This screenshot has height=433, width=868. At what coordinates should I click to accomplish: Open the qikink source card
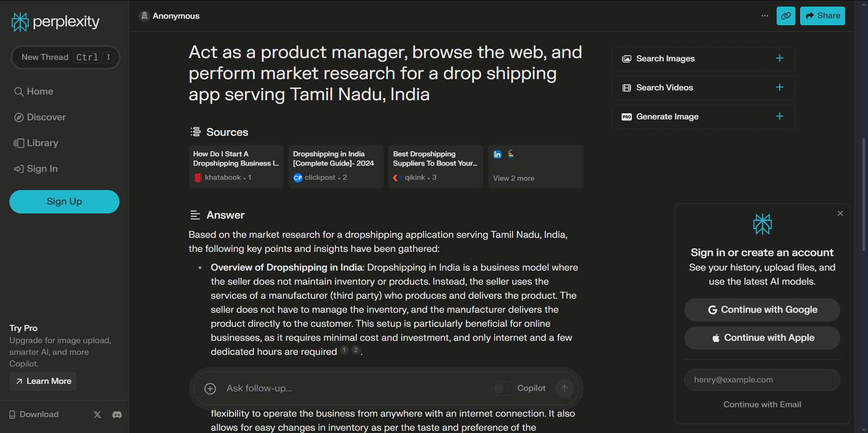436,167
